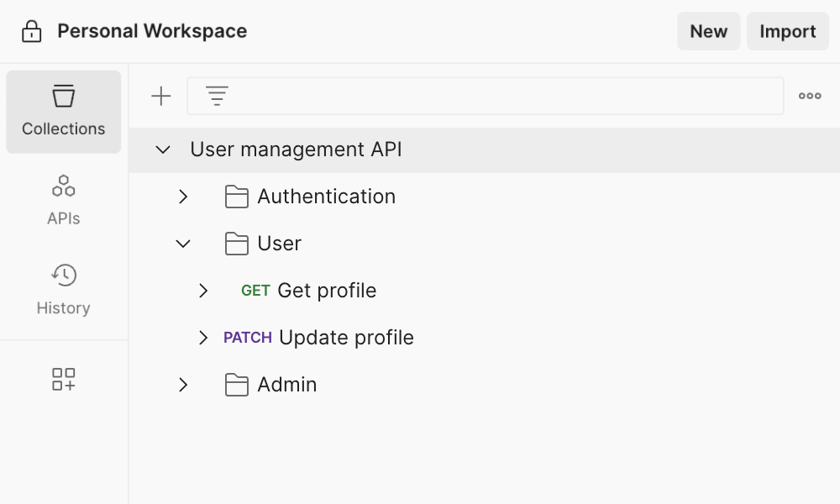The width and height of the screenshot is (840, 504).
Task: Switch to the APIs sidebar tab
Action: click(64, 200)
